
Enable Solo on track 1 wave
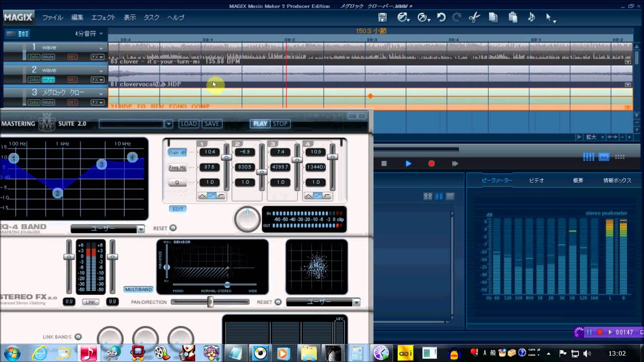tap(34, 57)
